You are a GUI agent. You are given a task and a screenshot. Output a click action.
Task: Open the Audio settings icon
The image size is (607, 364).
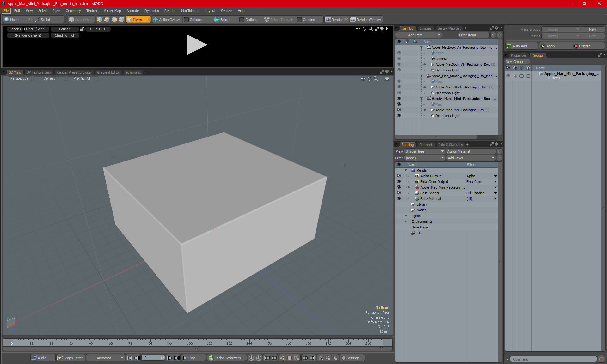click(34, 358)
